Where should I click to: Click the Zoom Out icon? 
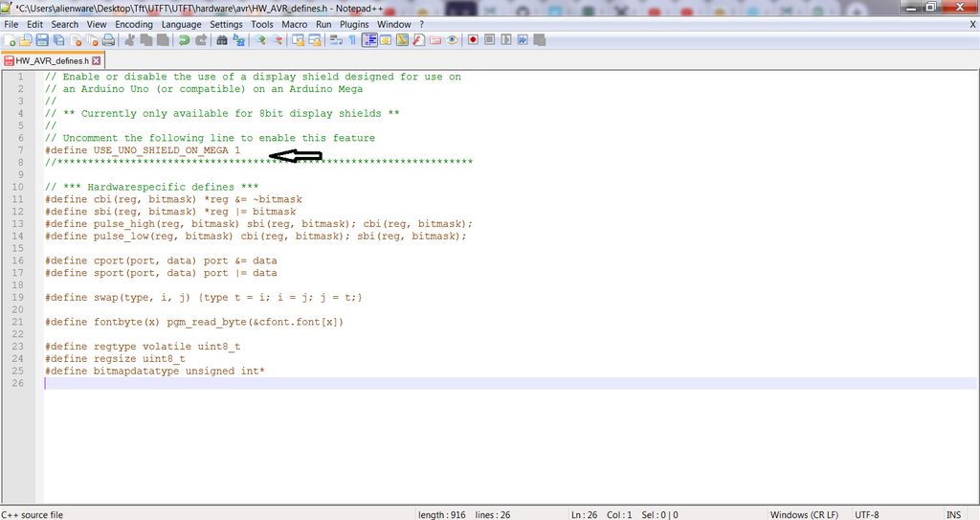click(x=277, y=40)
